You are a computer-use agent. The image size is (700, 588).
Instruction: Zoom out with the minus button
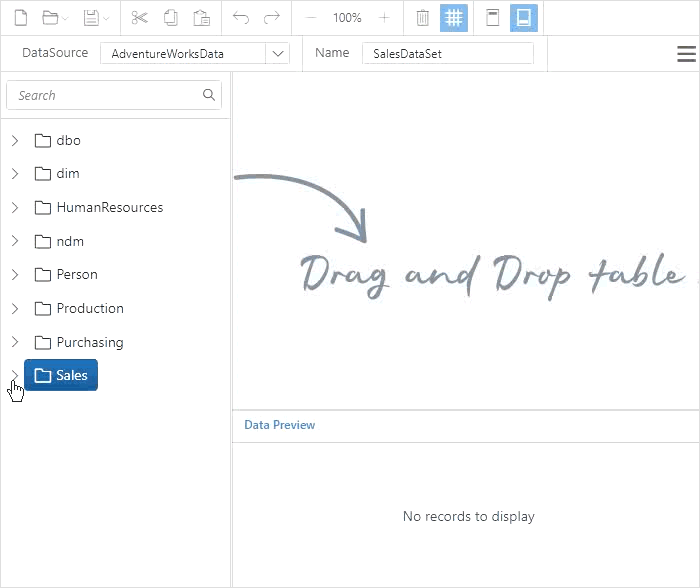(311, 18)
